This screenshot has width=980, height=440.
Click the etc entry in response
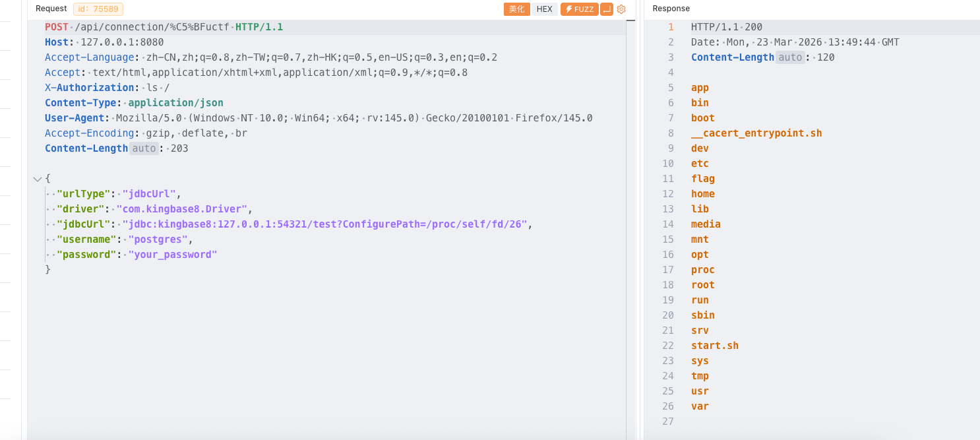tap(700, 164)
